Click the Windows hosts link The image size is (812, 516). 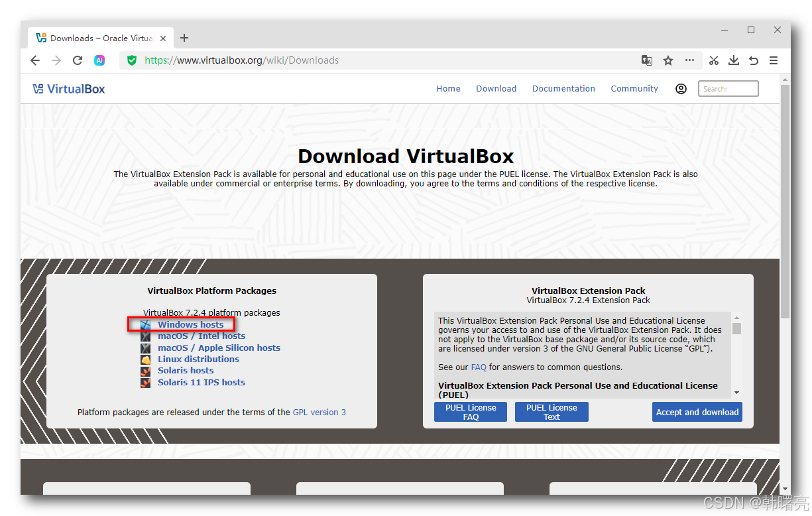coord(191,325)
